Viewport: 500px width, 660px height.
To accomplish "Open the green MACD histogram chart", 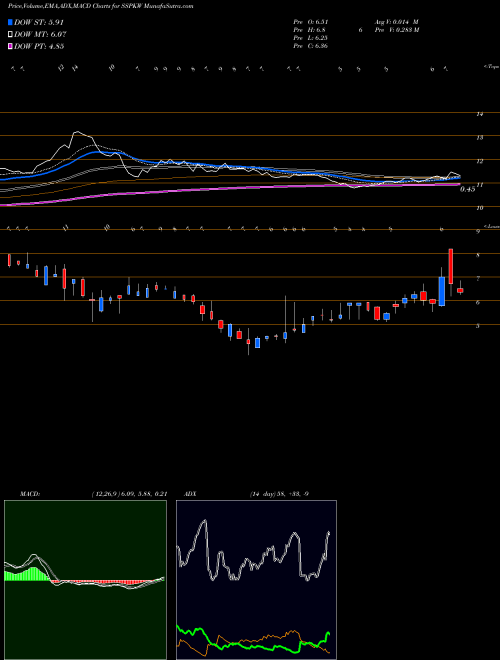I will [x=85, y=580].
